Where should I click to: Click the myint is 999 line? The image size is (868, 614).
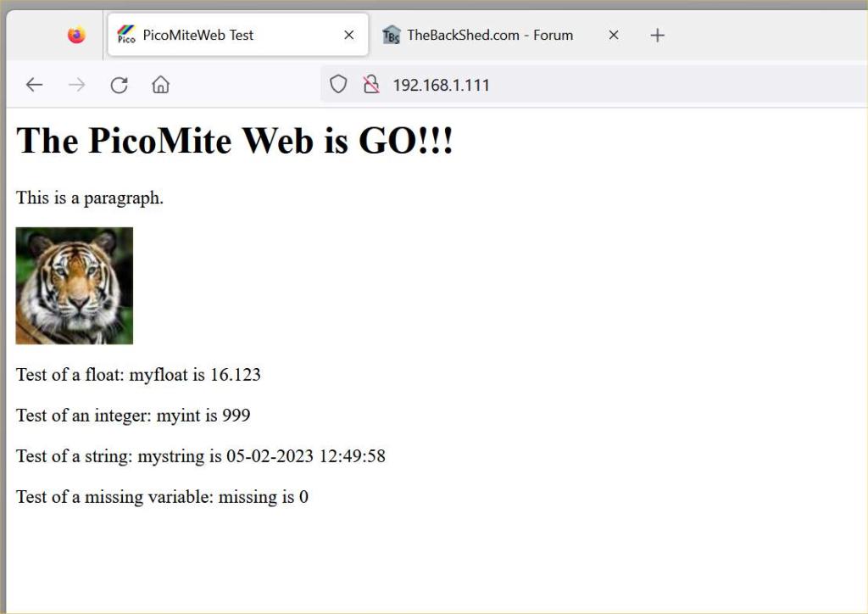[x=133, y=416]
